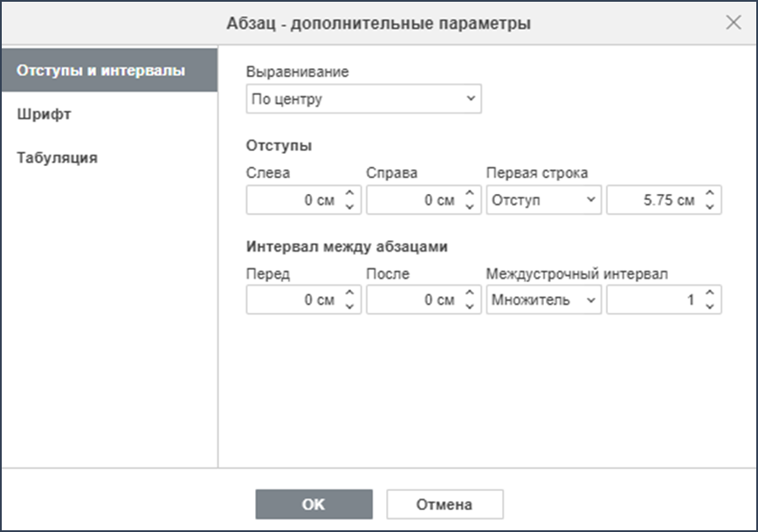Increase the После spacing with up arrow

pyautogui.click(x=470, y=294)
